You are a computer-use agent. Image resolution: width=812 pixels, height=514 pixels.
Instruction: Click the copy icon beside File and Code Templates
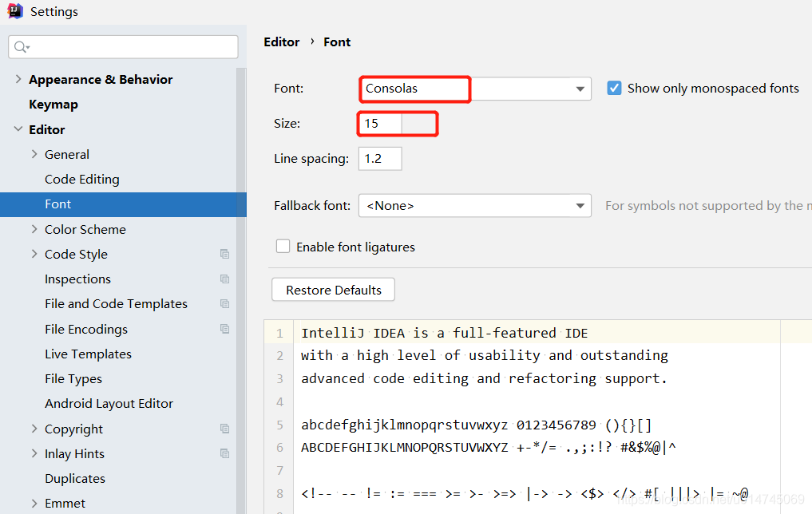[224, 304]
